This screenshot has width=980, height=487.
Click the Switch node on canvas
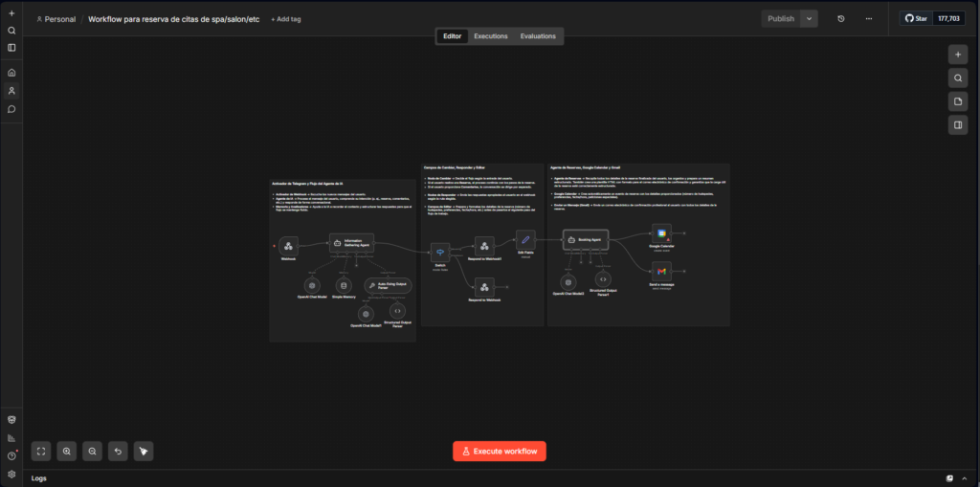(440, 251)
